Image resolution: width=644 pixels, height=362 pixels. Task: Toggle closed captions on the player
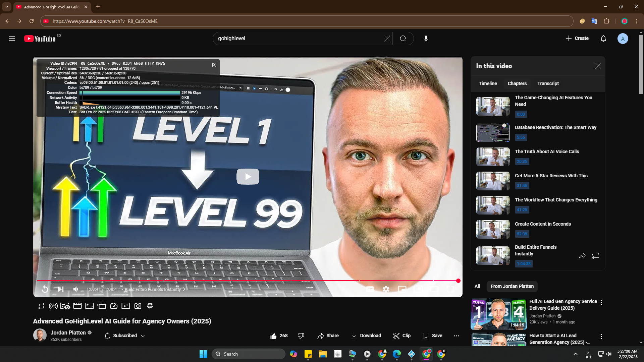point(370,289)
